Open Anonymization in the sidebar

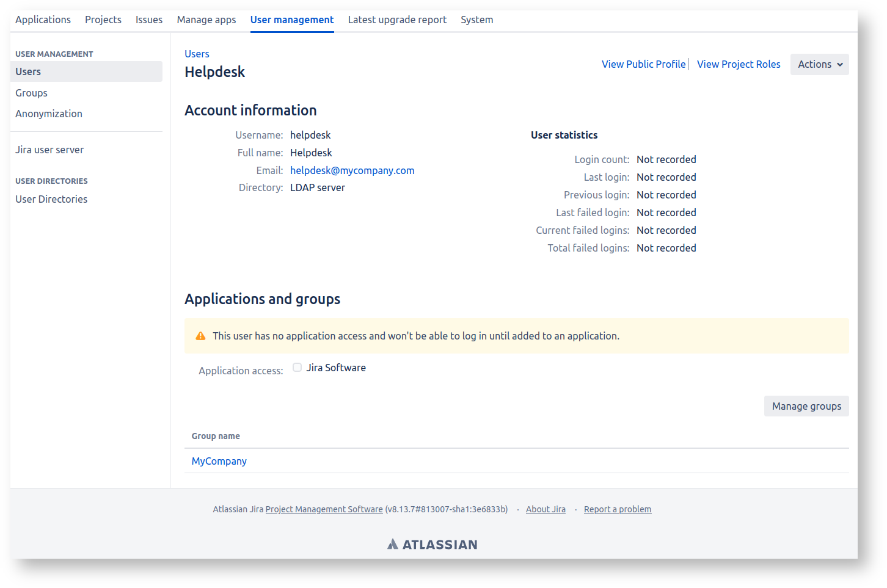click(49, 114)
